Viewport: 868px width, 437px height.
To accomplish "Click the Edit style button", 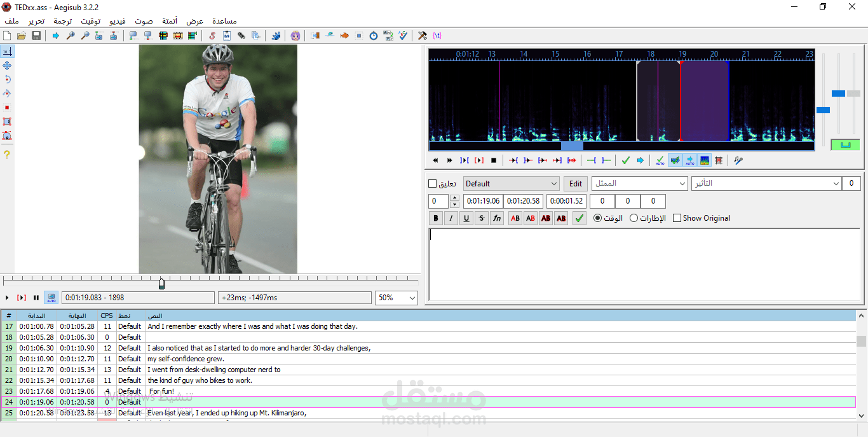I will click(576, 184).
